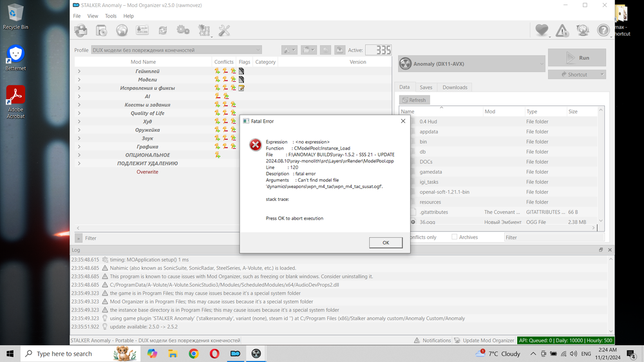Click the Executables gears icon
644x362 pixels.
click(x=183, y=30)
